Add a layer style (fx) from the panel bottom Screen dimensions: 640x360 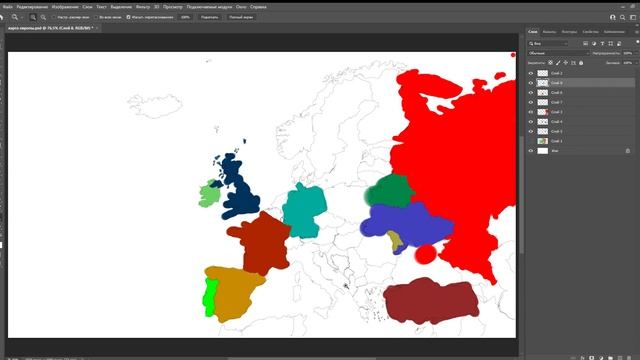(582, 358)
